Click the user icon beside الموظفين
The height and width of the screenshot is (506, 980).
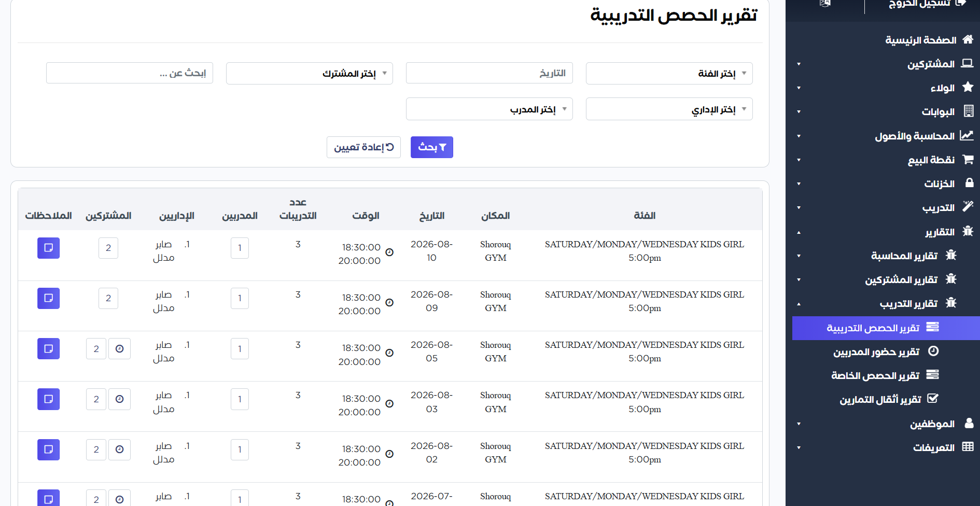(969, 423)
